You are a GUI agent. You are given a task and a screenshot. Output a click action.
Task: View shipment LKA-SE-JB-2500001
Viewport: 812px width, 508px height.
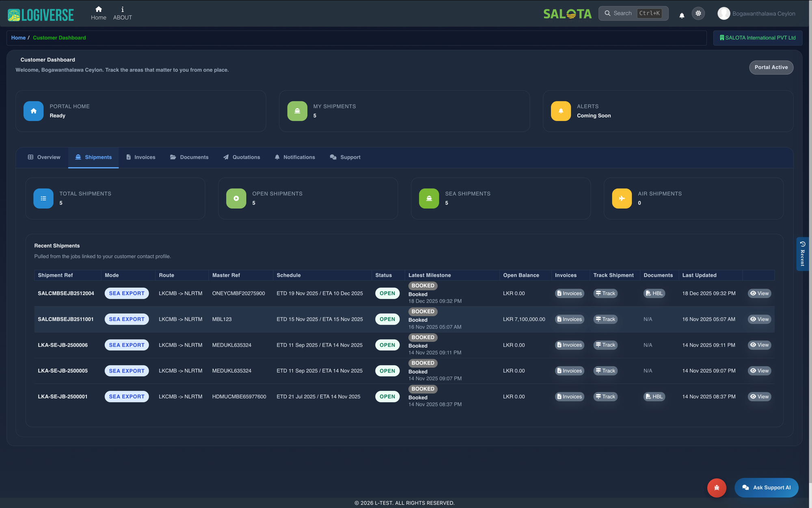[x=759, y=397]
